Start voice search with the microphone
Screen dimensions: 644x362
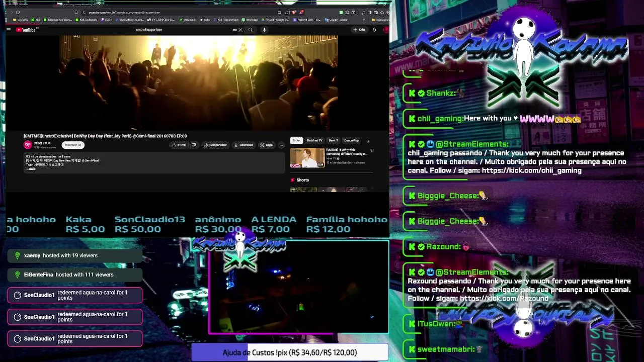264,30
